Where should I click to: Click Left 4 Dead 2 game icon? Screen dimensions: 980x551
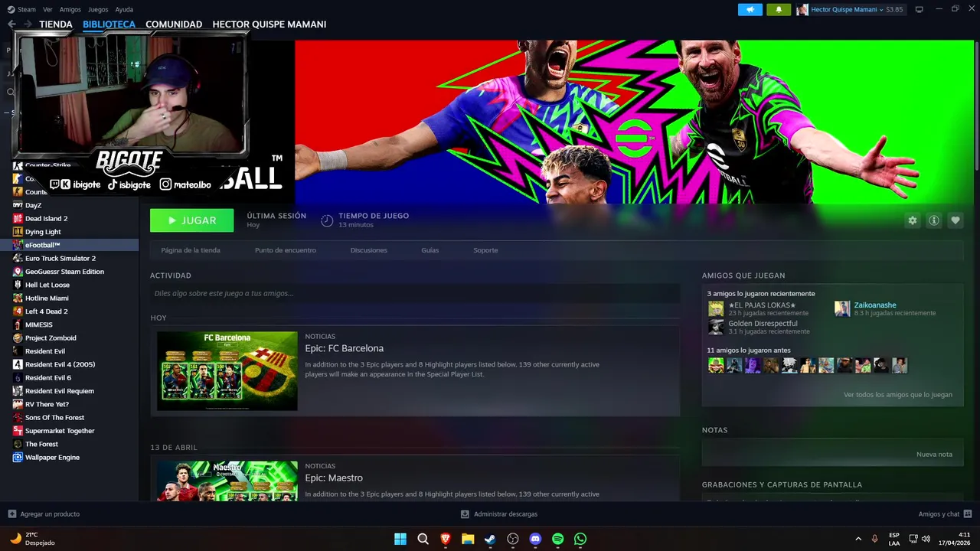click(18, 311)
